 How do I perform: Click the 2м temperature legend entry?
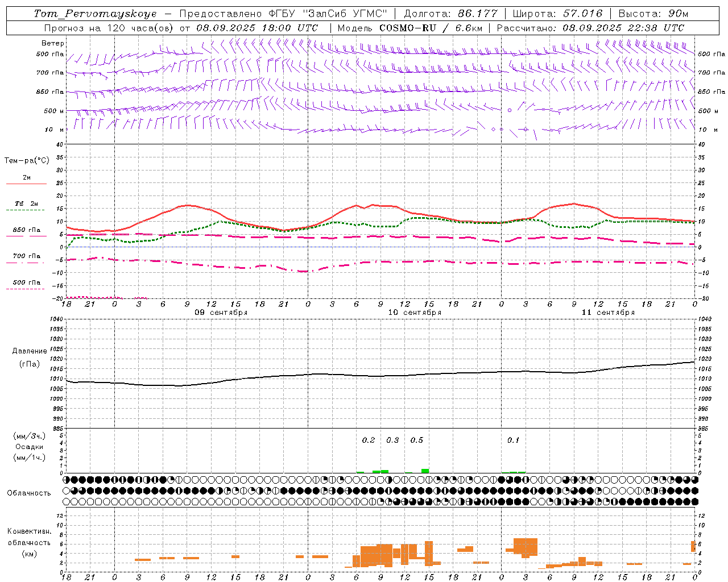coord(27,178)
